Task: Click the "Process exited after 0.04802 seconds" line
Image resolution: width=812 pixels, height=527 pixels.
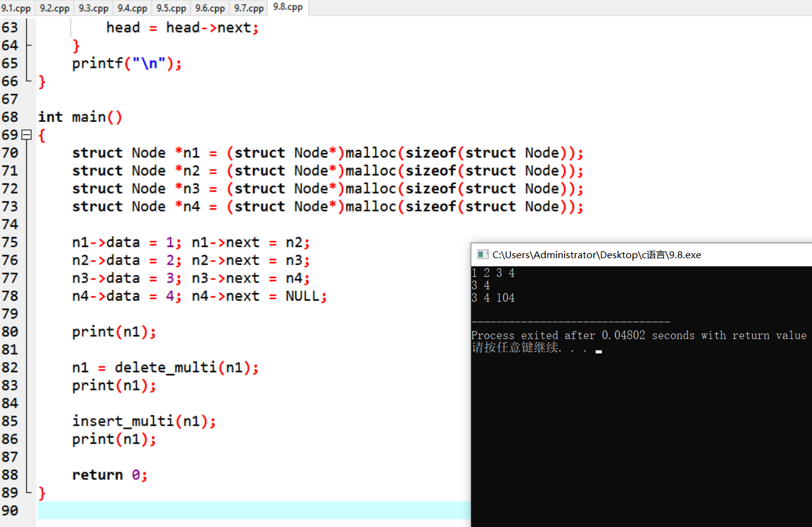Action: click(x=639, y=335)
